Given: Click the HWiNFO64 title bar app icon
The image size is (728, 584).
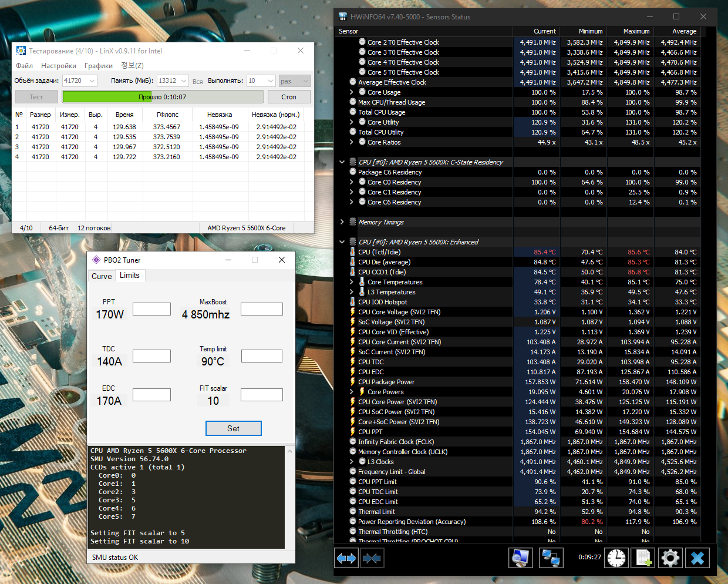Looking at the screenshot, I should pos(343,16).
